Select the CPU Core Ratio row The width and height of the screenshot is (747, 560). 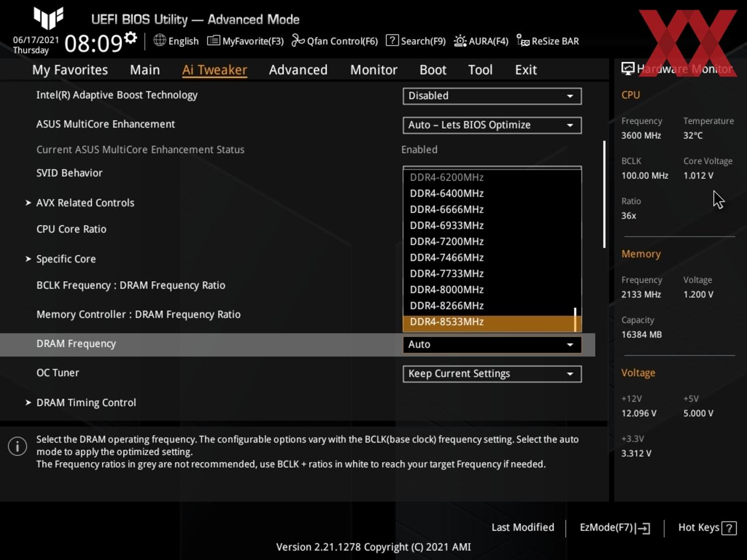pyautogui.click(x=71, y=229)
